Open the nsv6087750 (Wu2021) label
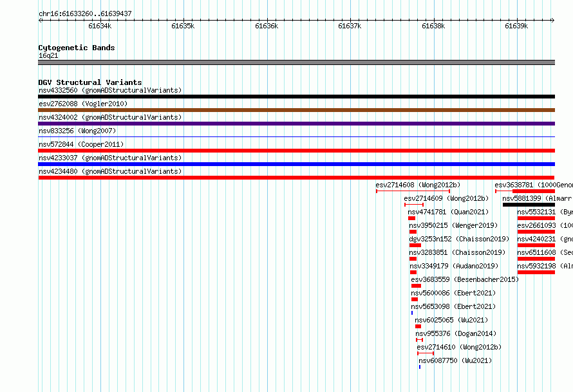This screenshot has width=573, height=392. coord(455,360)
